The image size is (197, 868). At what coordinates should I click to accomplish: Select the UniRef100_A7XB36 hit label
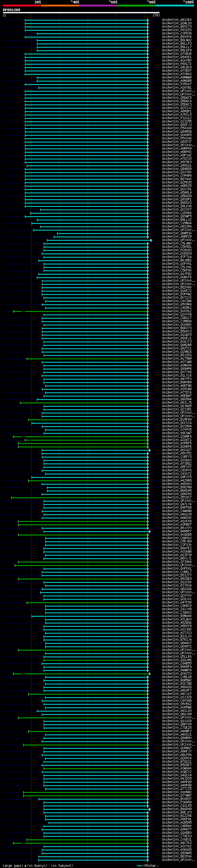tap(177, 54)
